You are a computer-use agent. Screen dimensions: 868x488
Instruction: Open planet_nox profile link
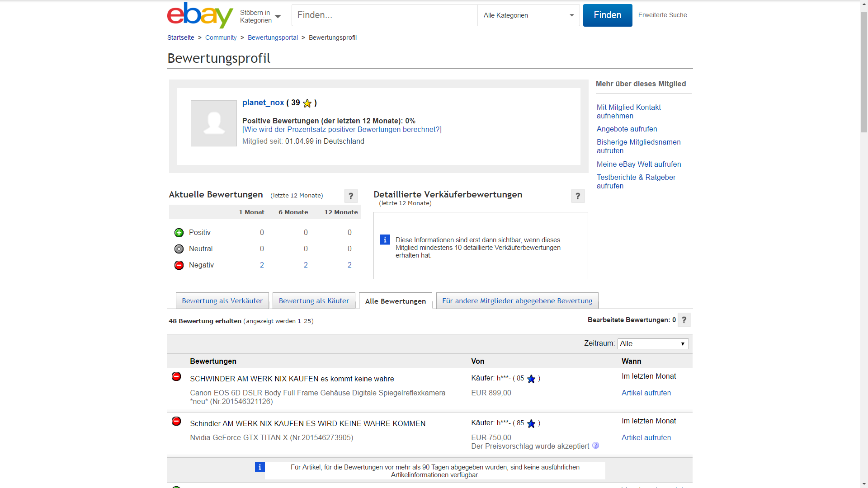(x=263, y=103)
